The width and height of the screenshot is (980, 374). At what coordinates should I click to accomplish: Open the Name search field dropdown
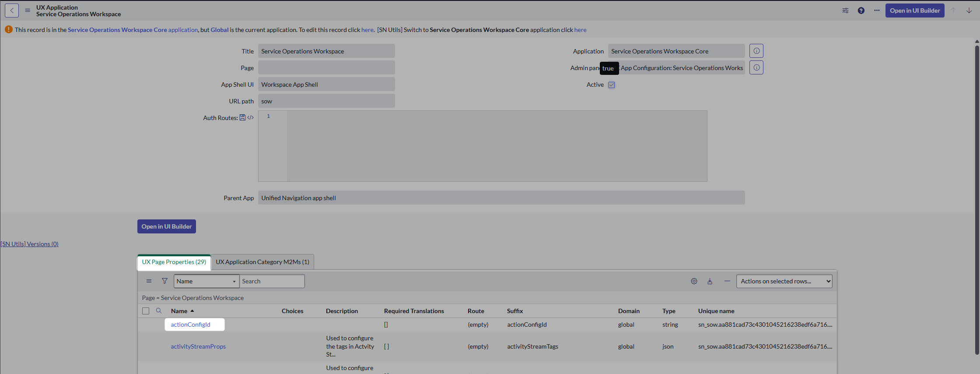point(206,281)
